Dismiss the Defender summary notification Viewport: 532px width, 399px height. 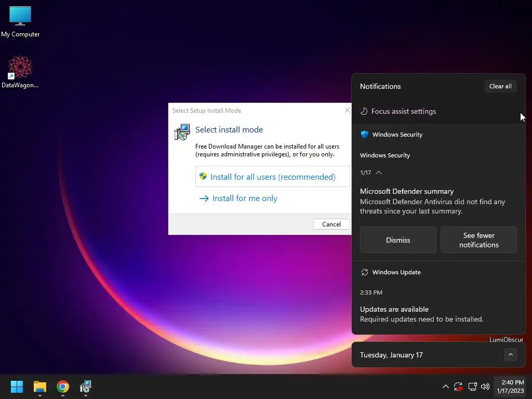point(398,240)
